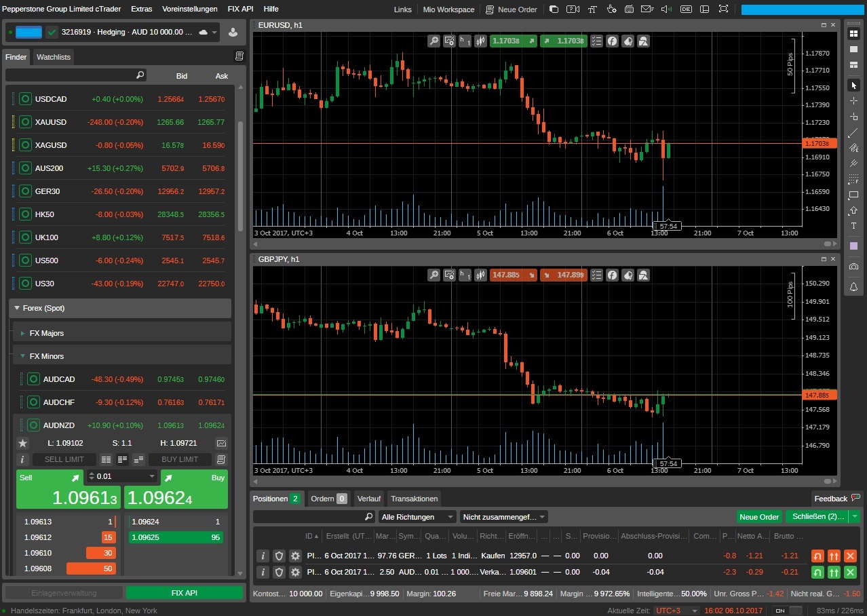Take a chart snapshot with camera icon
This screenshot has height=616, width=867.
(853, 266)
